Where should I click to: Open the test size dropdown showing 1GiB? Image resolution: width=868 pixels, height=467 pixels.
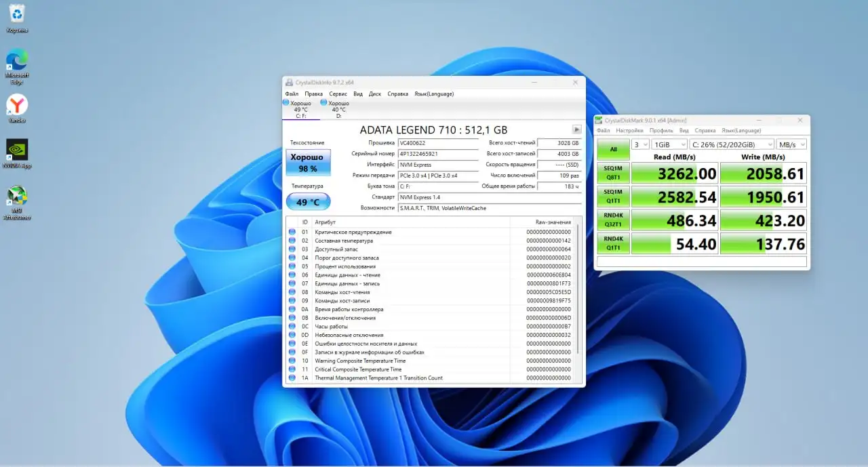pos(669,144)
